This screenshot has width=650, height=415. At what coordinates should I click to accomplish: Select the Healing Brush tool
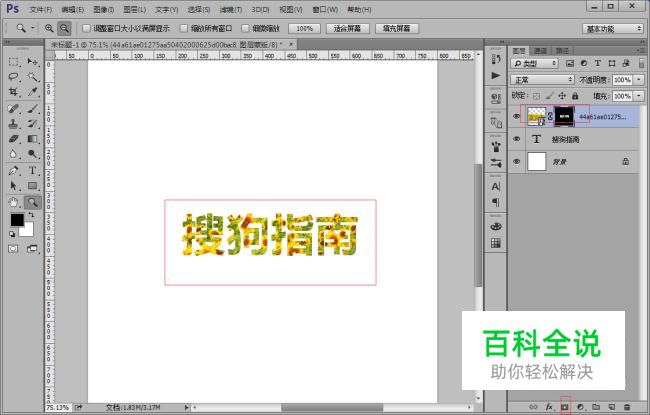point(13,109)
